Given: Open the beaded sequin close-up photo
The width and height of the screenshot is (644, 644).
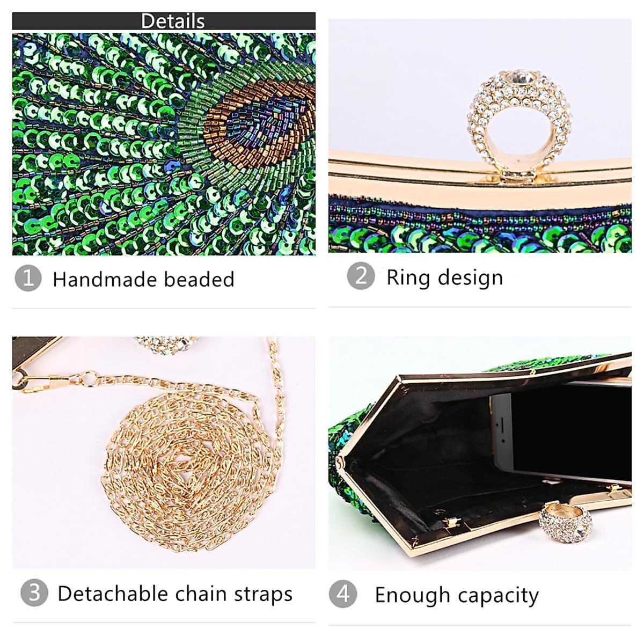Looking at the screenshot, I should 164,144.
